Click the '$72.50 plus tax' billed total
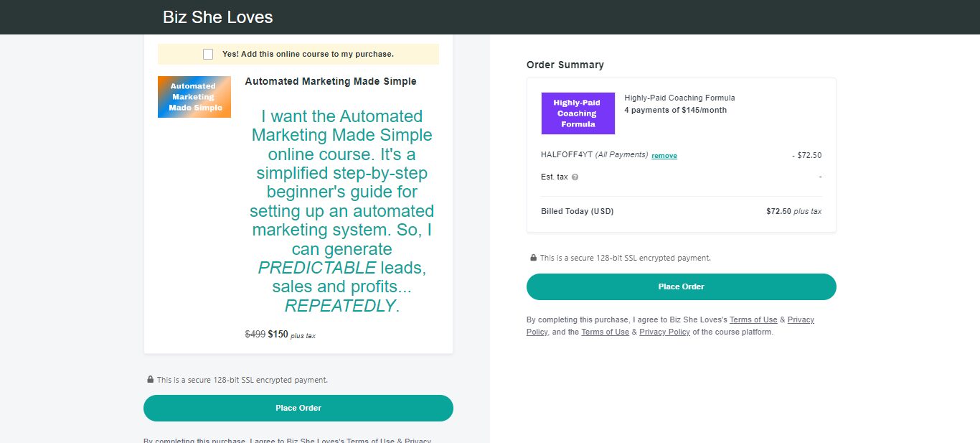This screenshot has width=980, height=443. 794,211
